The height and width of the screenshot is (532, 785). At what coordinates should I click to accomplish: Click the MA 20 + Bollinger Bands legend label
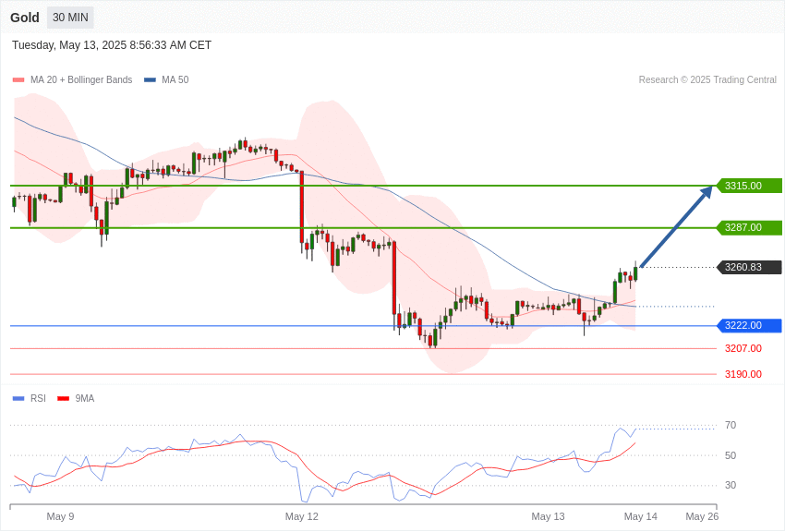[81, 79]
